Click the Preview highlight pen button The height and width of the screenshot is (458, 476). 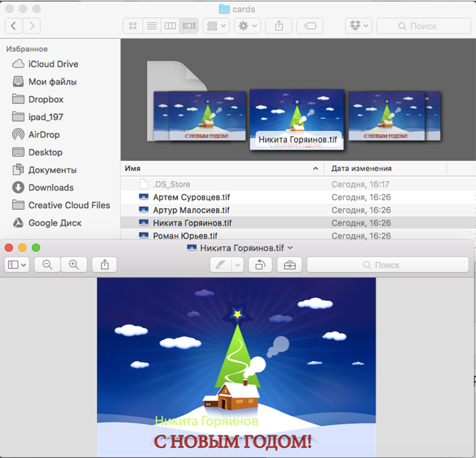point(220,264)
